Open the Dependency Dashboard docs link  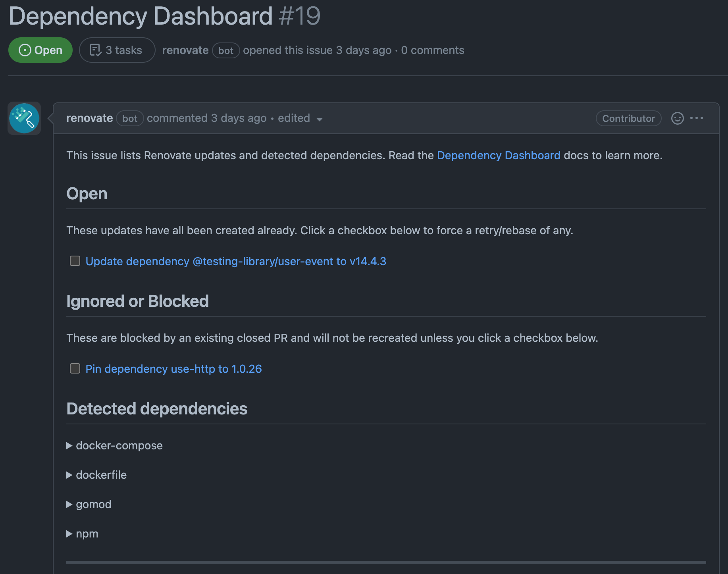tap(499, 155)
